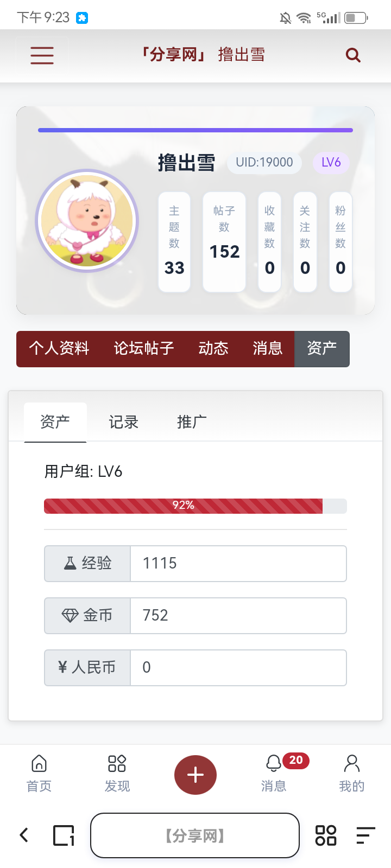Image resolution: width=391 pixels, height=868 pixels.
Task: Open the hamburger menu
Action: (x=42, y=55)
